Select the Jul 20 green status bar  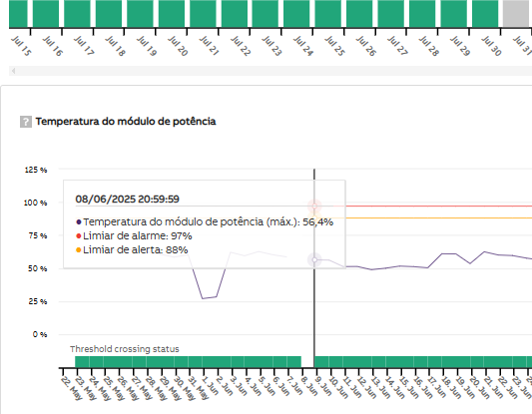point(172,14)
